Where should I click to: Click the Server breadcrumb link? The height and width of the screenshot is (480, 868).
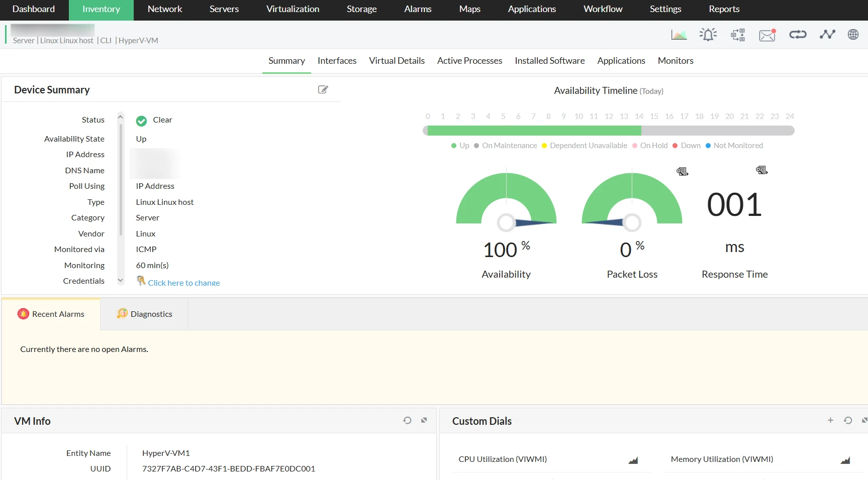point(24,41)
